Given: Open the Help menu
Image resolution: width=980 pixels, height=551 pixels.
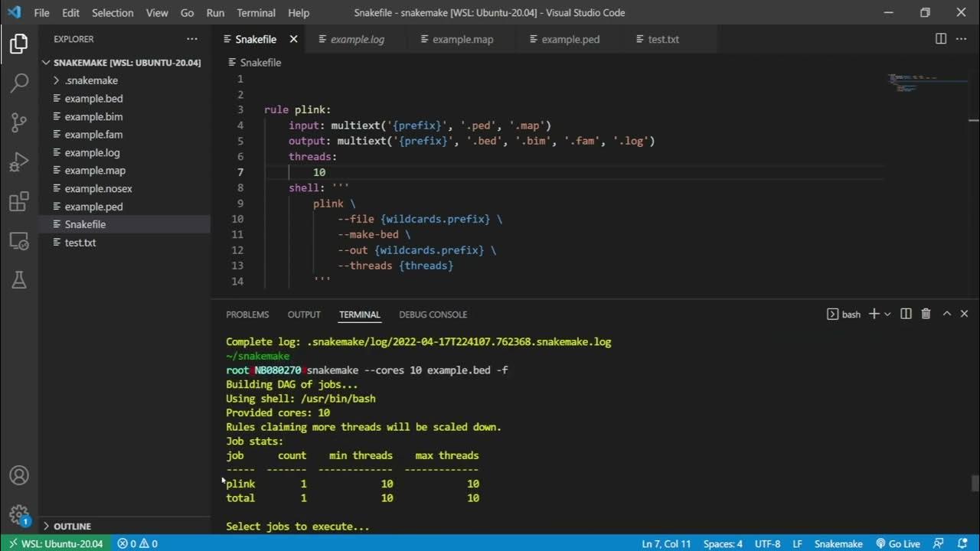Looking at the screenshot, I should 299,13.
